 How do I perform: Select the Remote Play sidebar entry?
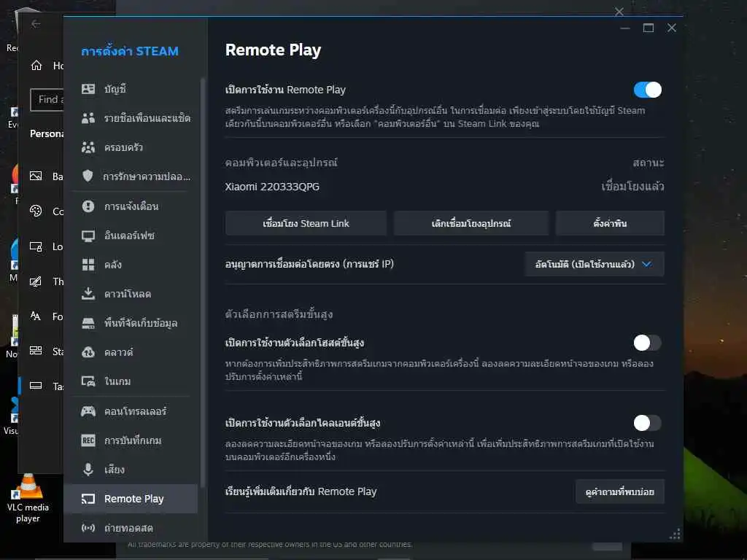tap(131, 499)
